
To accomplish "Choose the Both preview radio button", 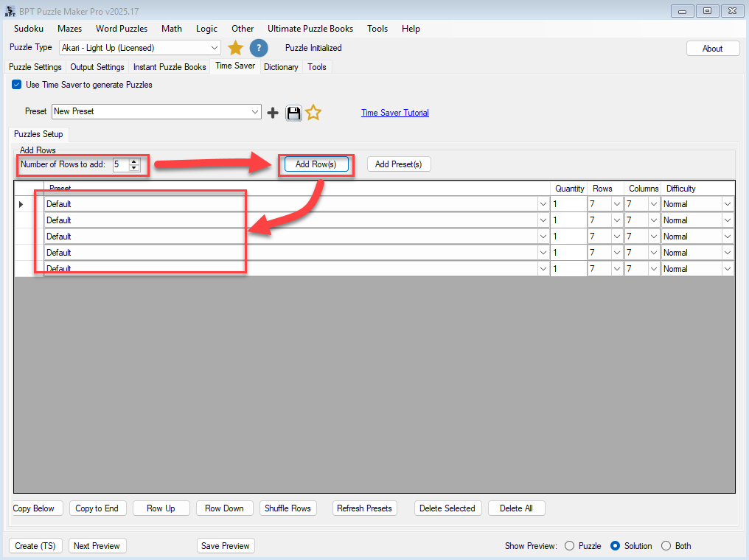I will click(666, 546).
